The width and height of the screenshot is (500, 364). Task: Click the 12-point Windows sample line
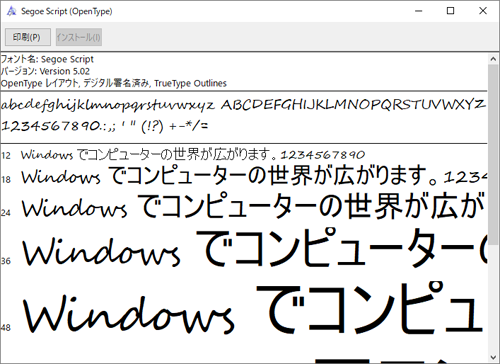(193, 154)
